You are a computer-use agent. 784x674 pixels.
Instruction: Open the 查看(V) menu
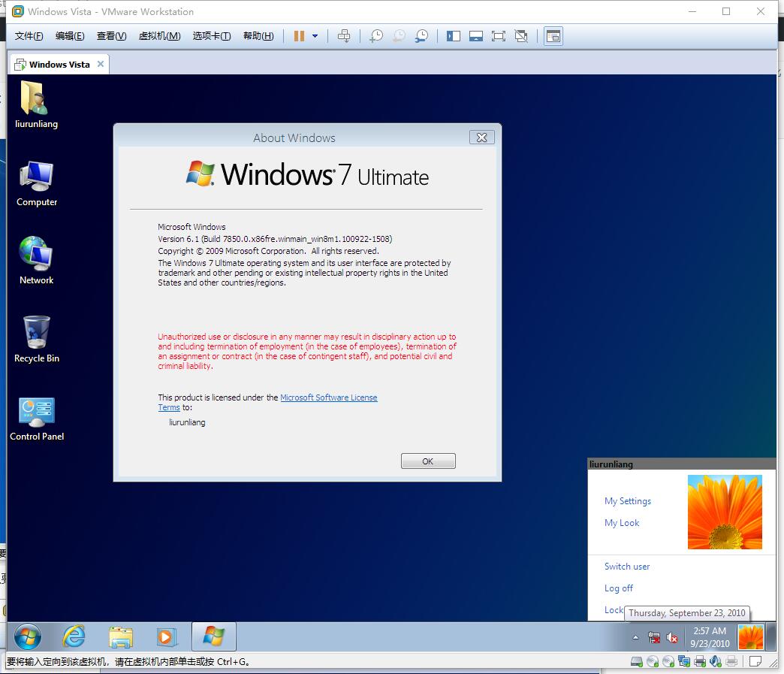pos(111,36)
